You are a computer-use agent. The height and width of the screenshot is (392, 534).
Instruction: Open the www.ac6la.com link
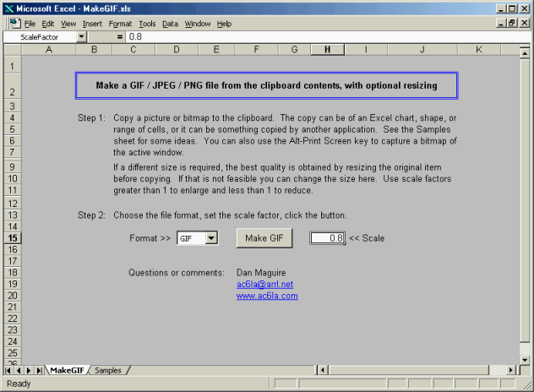pyautogui.click(x=267, y=297)
